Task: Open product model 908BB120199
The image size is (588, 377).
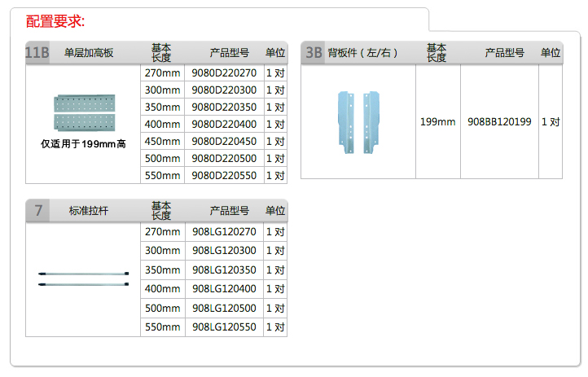Action: point(499,122)
